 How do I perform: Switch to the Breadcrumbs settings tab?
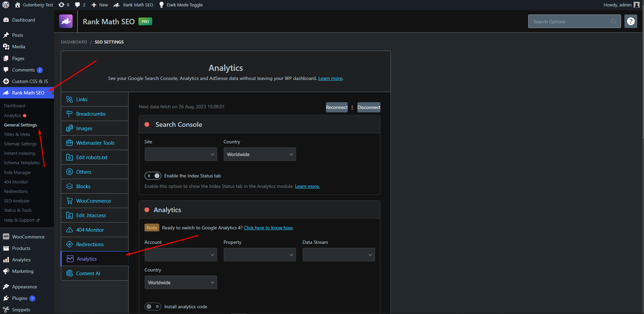[x=91, y=114]
